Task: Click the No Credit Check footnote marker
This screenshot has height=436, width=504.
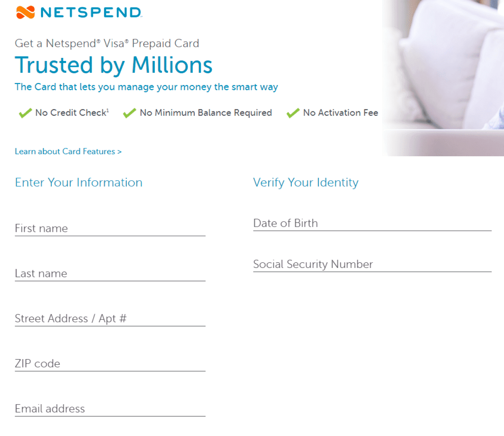Action: tap(107, 109)
